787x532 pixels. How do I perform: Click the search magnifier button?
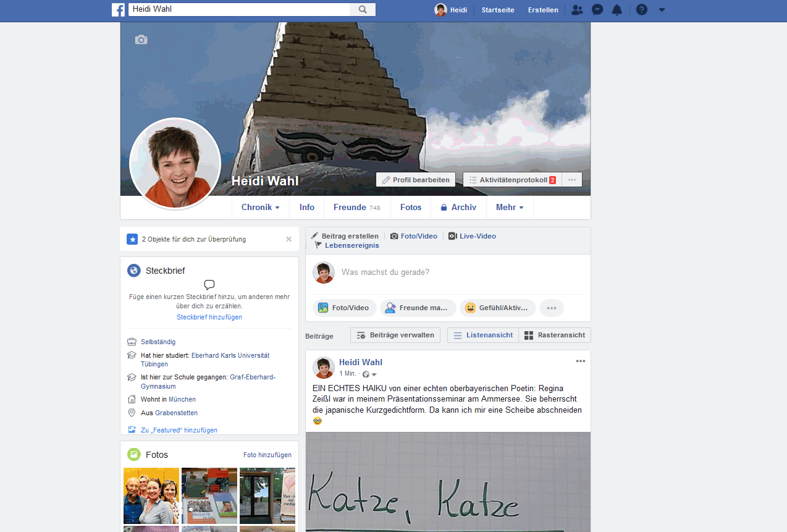(x=363, y=10)
